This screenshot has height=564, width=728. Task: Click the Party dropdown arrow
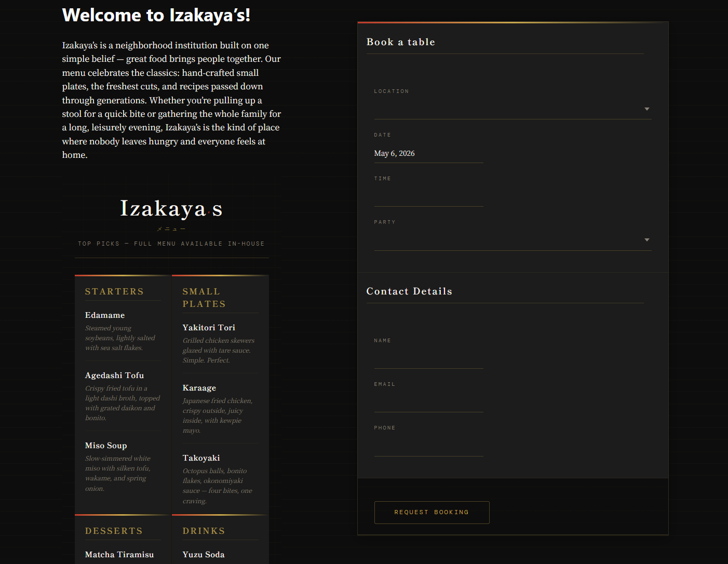tap(646, 240)
